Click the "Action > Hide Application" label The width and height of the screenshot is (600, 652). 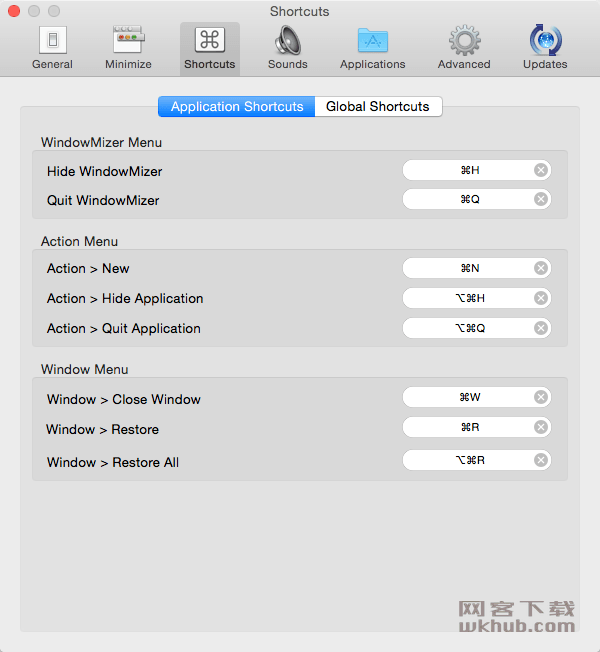click(125, 299)
